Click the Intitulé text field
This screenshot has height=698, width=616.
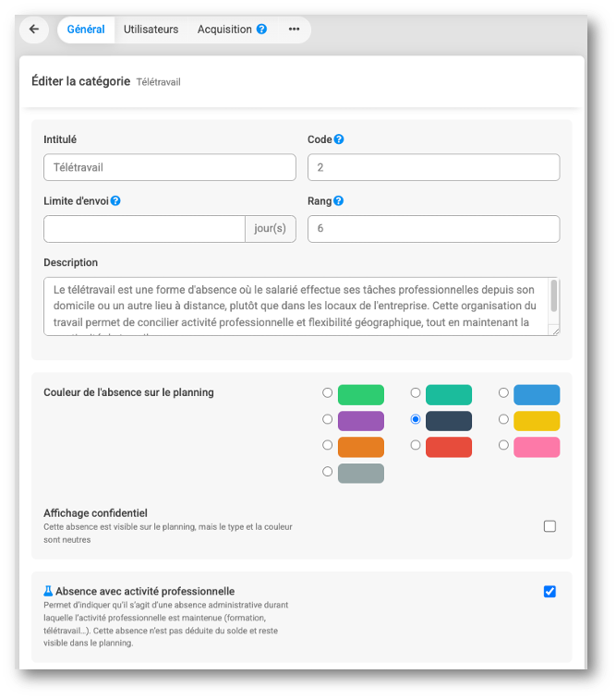tap(170, 167)
